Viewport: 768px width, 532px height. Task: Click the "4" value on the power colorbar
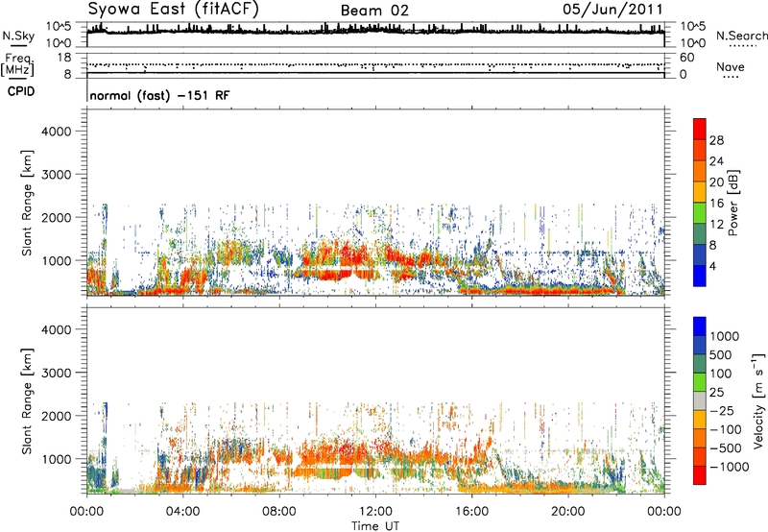tap(712, 266)
